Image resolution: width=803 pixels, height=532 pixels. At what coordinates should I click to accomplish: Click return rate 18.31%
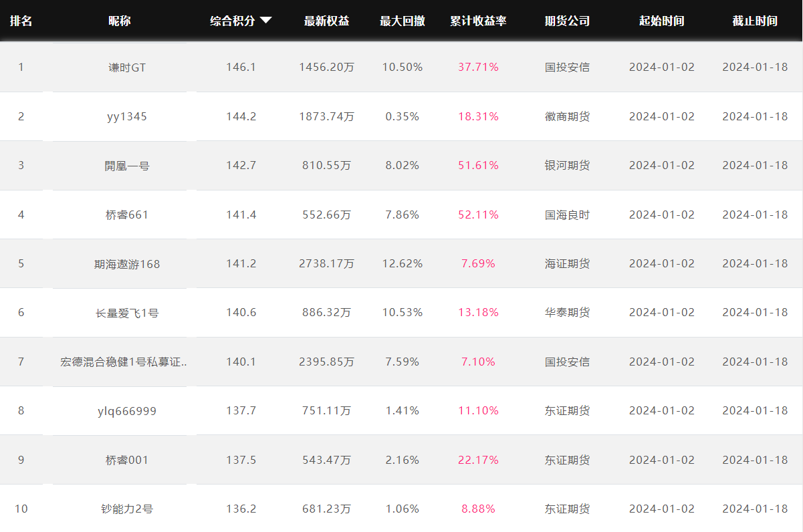(x=479, y=116)
